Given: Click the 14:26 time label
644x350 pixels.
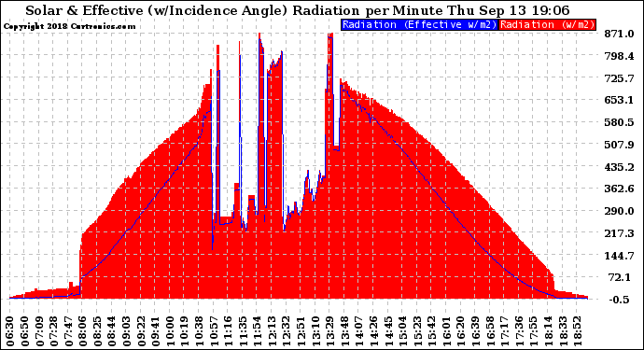Looking at the screenshot, I should 373,331.
